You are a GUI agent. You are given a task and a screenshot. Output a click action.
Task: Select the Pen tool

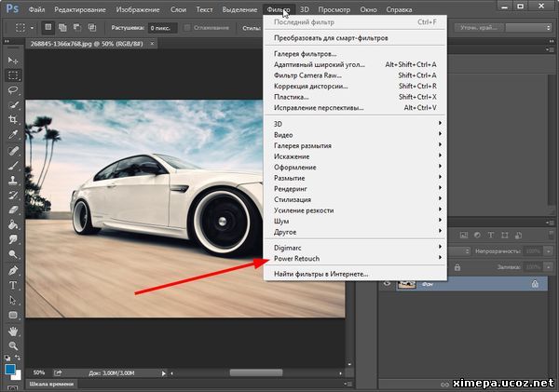click(13, 270)
